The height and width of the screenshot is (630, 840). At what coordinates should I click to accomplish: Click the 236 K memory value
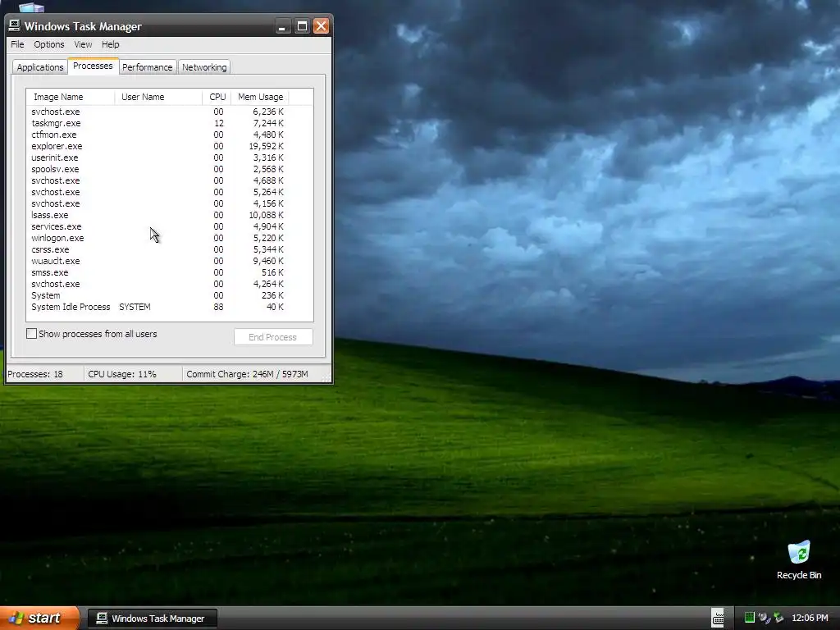coord(272,295)
